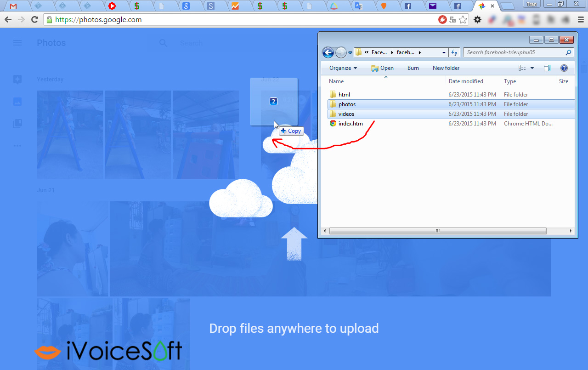Click the right scroll arrow in Explorer

(571, 231)
